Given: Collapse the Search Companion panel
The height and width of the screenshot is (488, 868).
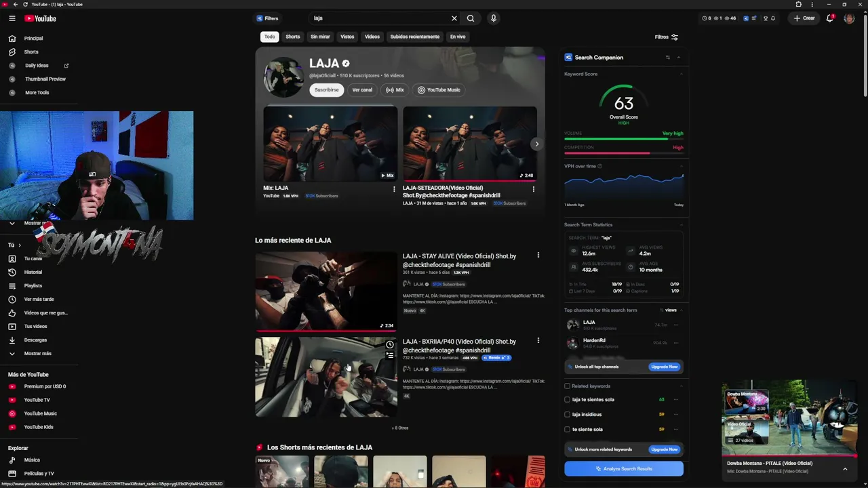Looking at the screenshot, I should tap(679, 58).
